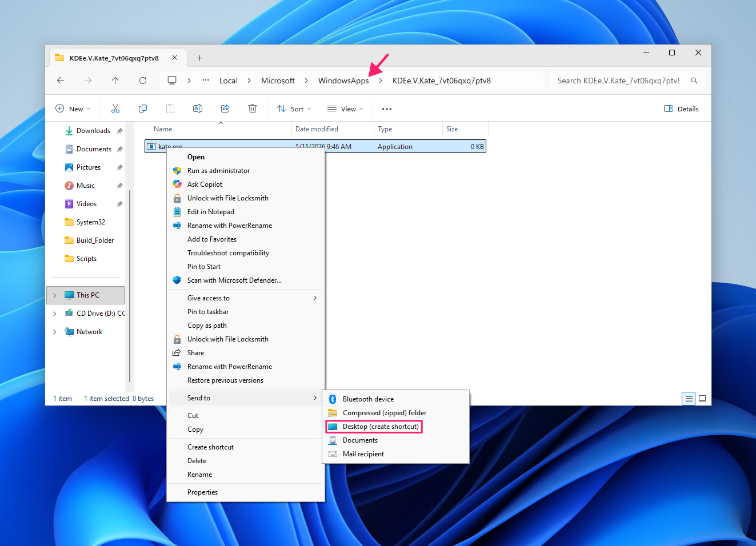Expand the Give access to submenu
The image size is (756, 546).
tap(246, 298)
